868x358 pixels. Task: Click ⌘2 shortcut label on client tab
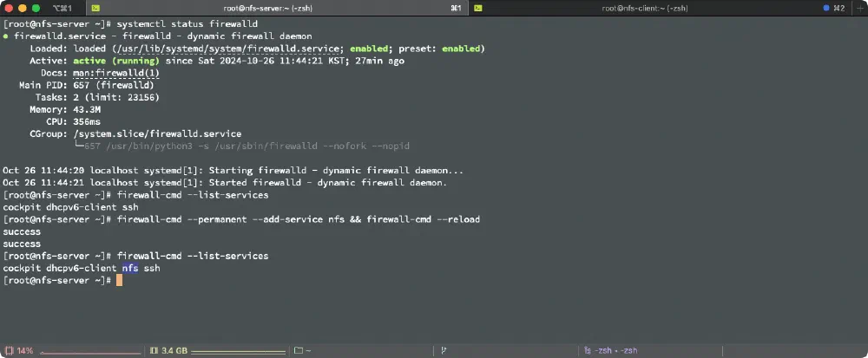pyautogui.click(x=839, y=9)
